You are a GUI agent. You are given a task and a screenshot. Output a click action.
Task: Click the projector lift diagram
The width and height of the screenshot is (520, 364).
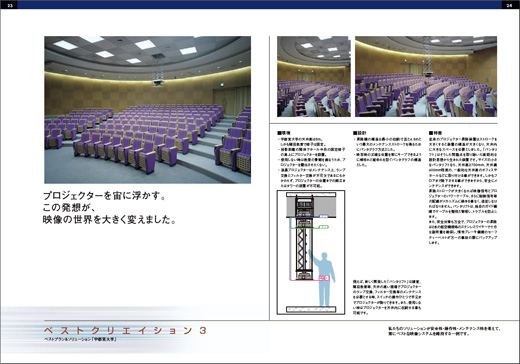click(311, 252)
